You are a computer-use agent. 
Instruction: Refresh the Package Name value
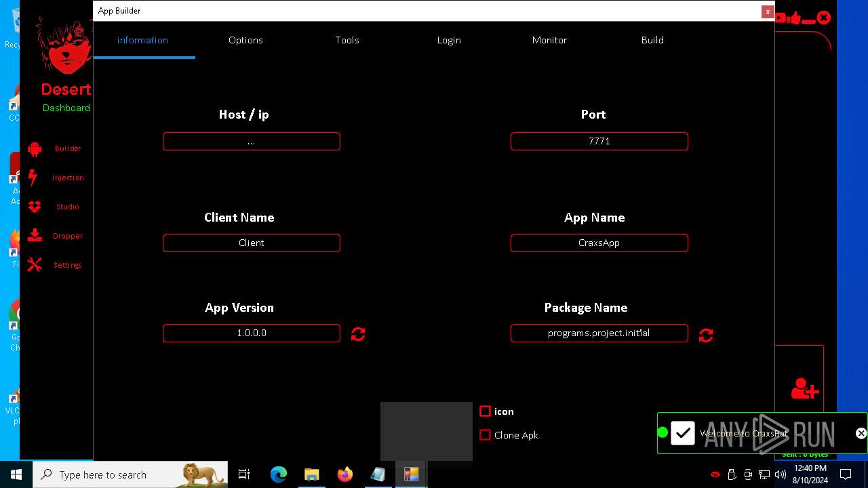pos(706,335)
